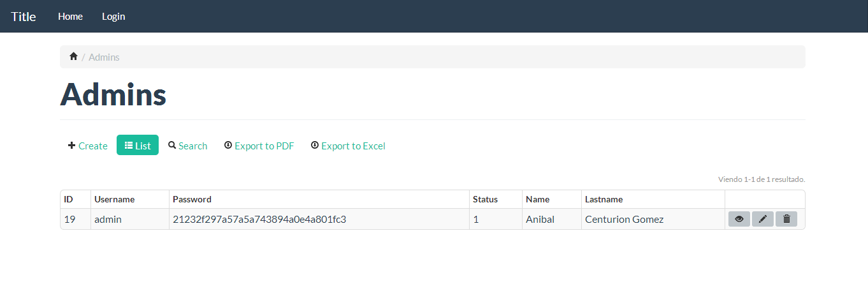
Task: Sort table by Lastname column header
Action: coord(604,199)
